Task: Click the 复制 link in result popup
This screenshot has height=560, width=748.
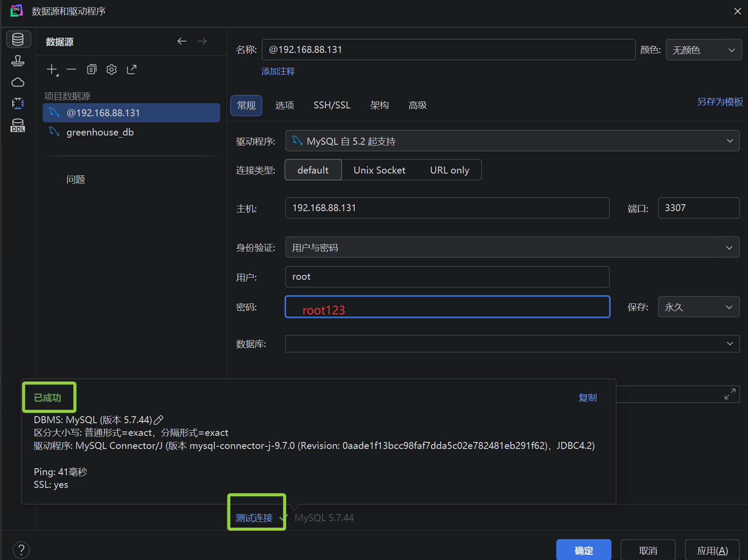Action: 587,397
